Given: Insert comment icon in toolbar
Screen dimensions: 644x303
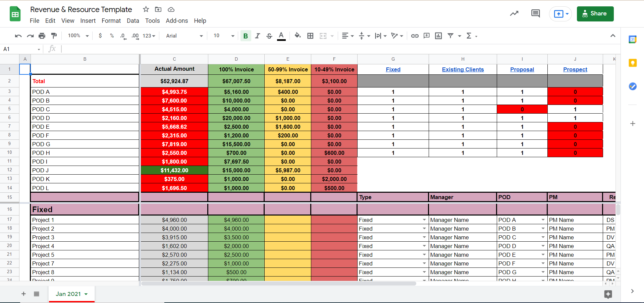Looking at the screenshot, I should 427,36.
